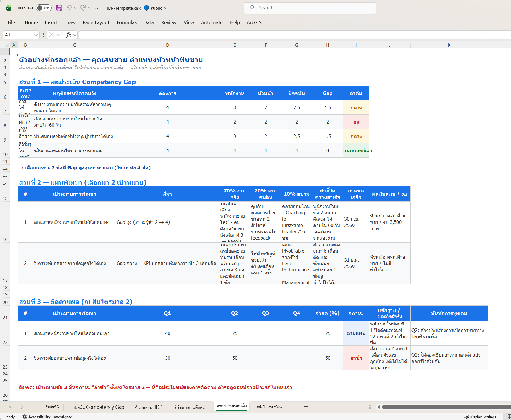Click the 'ส่วนที่ 1 — ผลประเมิน Competency Gap' heading

[x=77, y=82]
